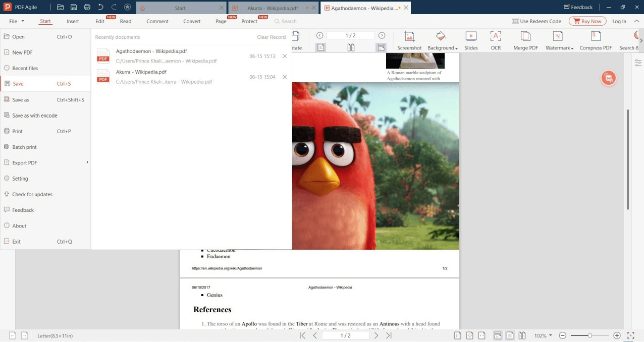Viewport: 644px width, 342px height.
Task: Go to next page in status bar
Action: [x=377, y=335]
